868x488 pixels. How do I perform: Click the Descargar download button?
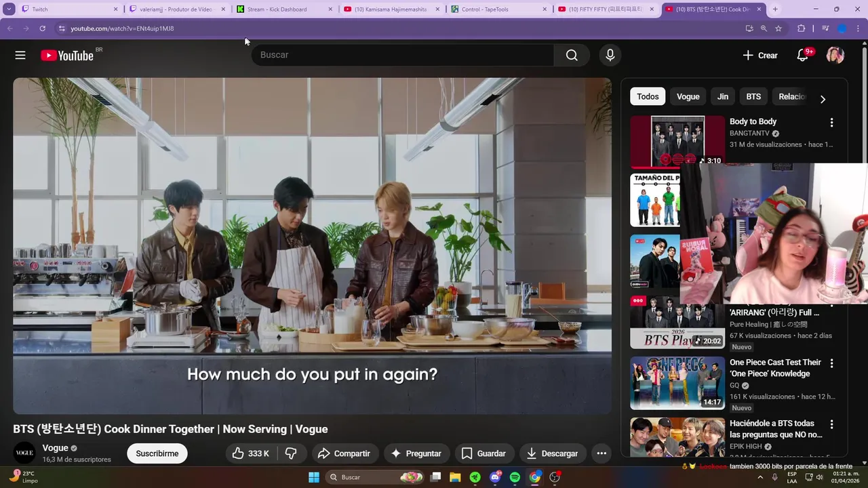pyautogui.click(x=552, y=453)
